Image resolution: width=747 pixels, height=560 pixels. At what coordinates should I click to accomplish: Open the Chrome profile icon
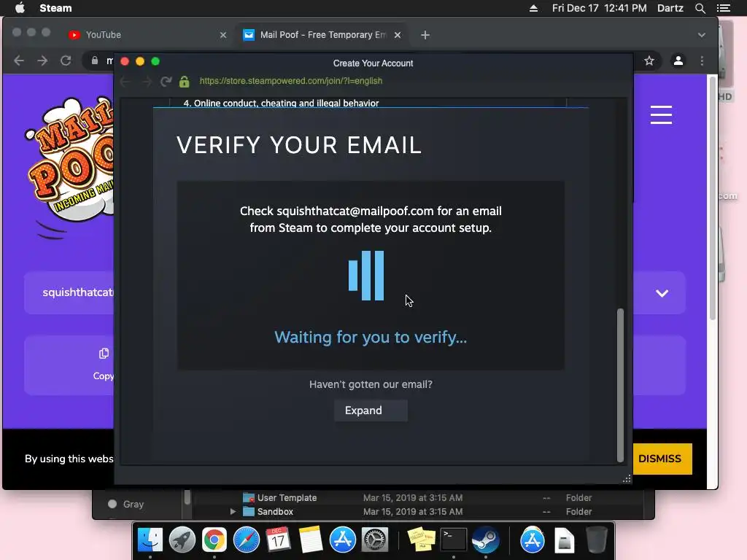coord(678,61)
